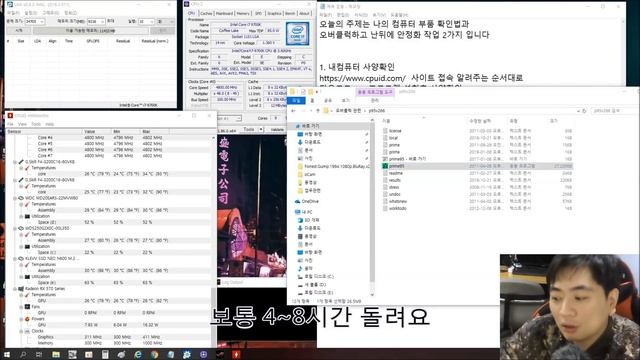Open 3D 개체 folder under 내 PC
Image resolution: width=640 pixels, height=360 pixels.
309,220
